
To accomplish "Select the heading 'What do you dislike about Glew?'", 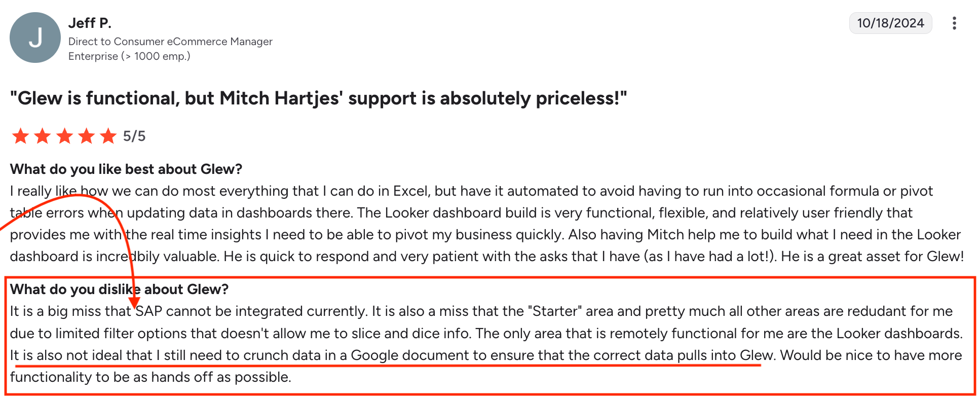I will (119, 289).
